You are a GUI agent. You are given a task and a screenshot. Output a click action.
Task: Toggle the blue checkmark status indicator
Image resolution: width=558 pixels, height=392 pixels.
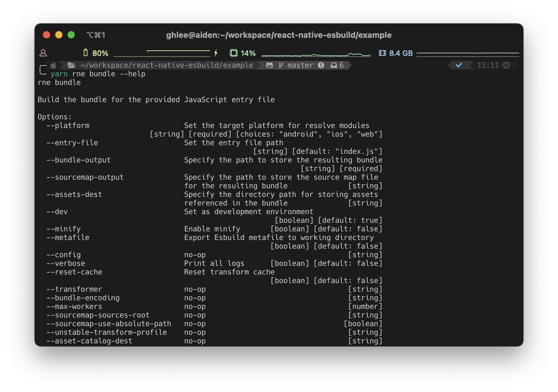(459, 65)
